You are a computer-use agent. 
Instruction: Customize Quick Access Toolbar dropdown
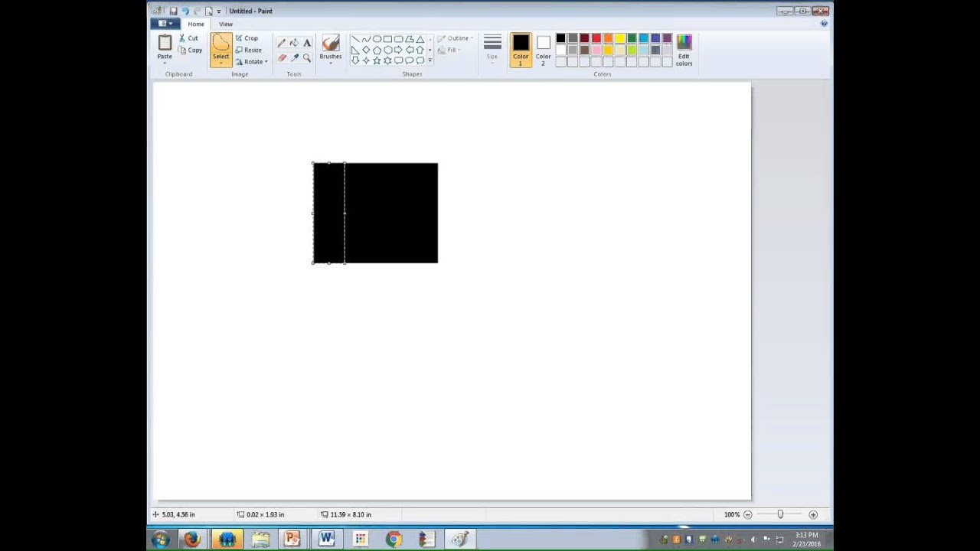[x=219, y=11]
